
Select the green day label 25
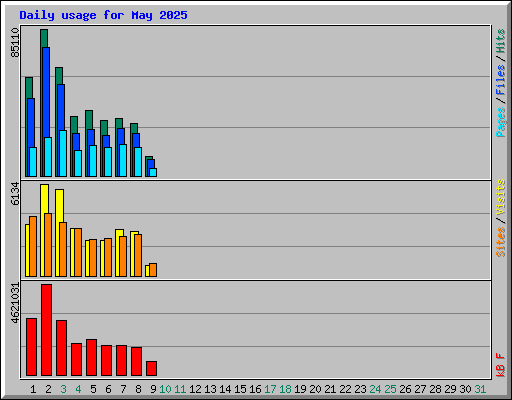click(390, 389)
